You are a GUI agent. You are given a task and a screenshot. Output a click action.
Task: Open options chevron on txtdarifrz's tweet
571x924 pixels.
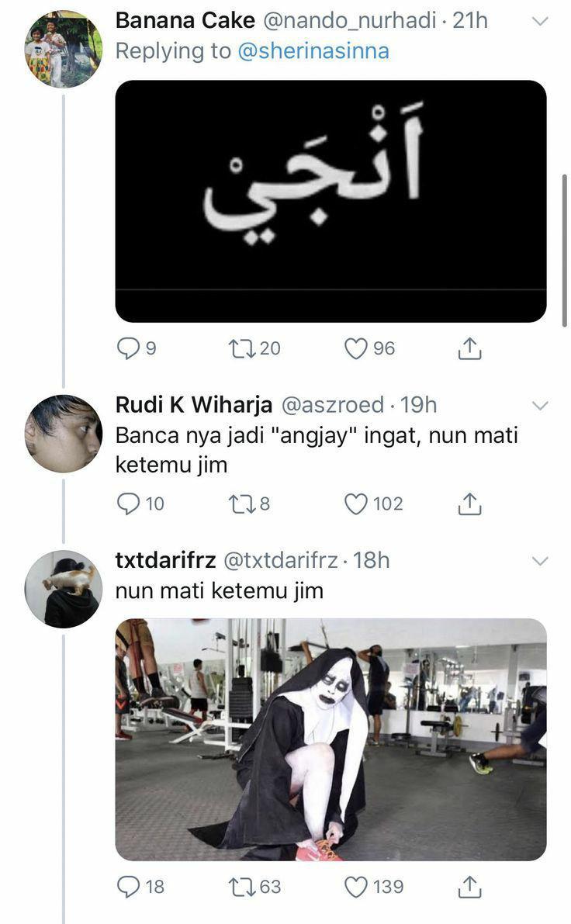[540, 560]
